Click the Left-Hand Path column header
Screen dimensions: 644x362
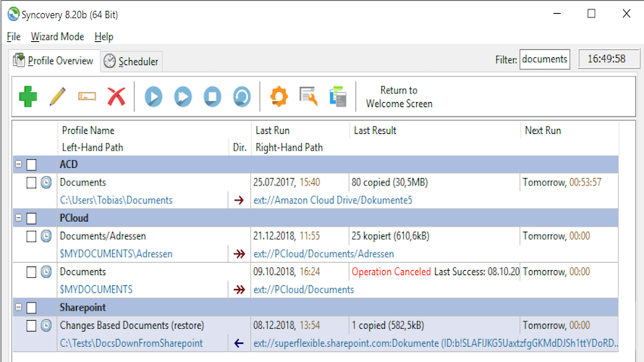93,148
